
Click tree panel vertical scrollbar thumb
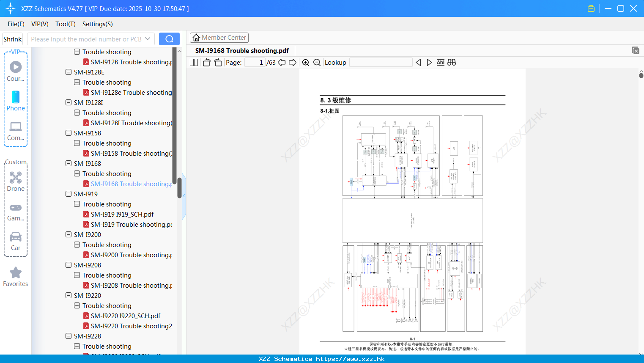tap(179, 187)
